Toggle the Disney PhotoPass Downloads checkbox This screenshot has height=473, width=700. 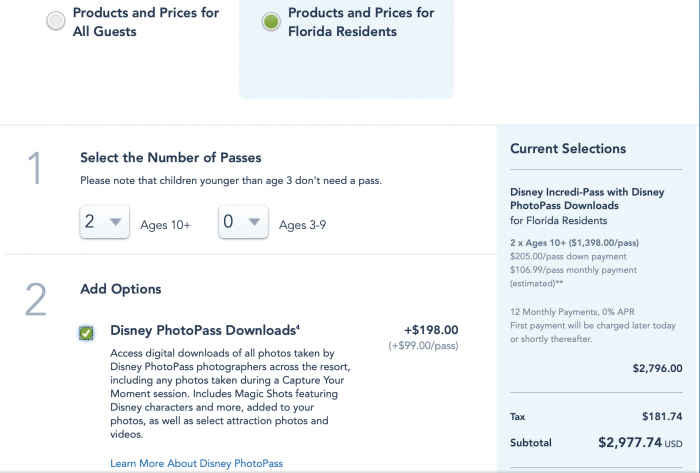(x=86, y=333)
